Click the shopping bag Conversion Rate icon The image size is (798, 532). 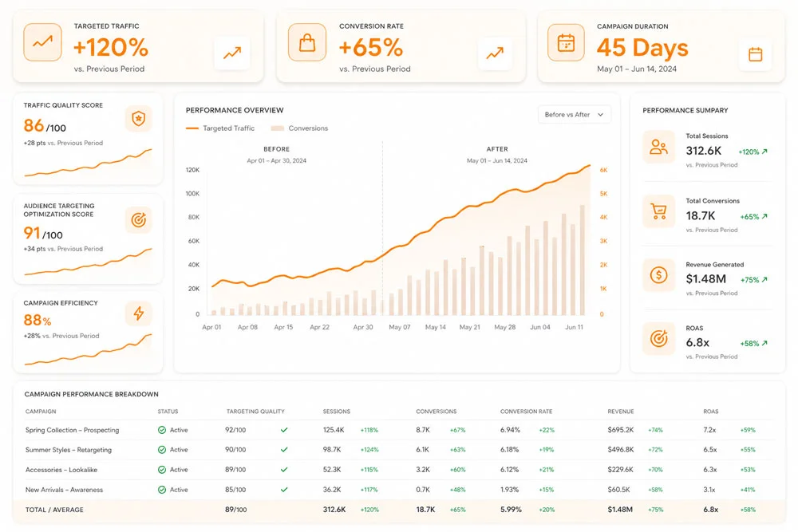click(307, 42)
